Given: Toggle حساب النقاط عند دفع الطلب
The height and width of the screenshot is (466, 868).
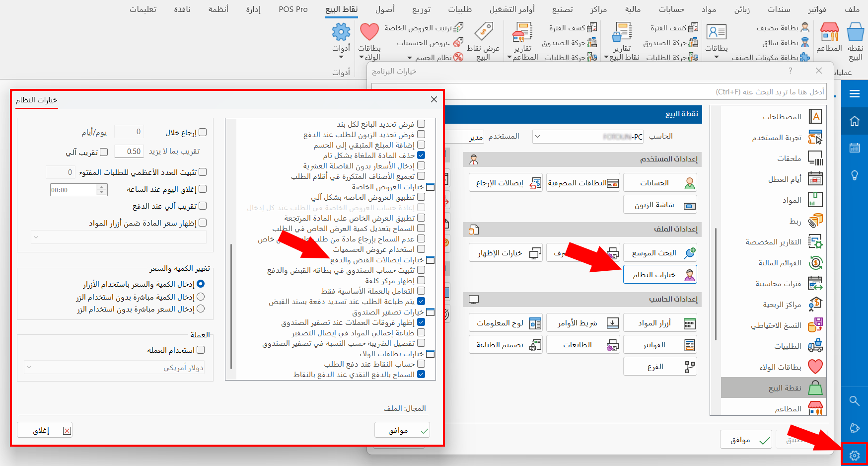Looking at the screenshot, I should coord(421,364).
